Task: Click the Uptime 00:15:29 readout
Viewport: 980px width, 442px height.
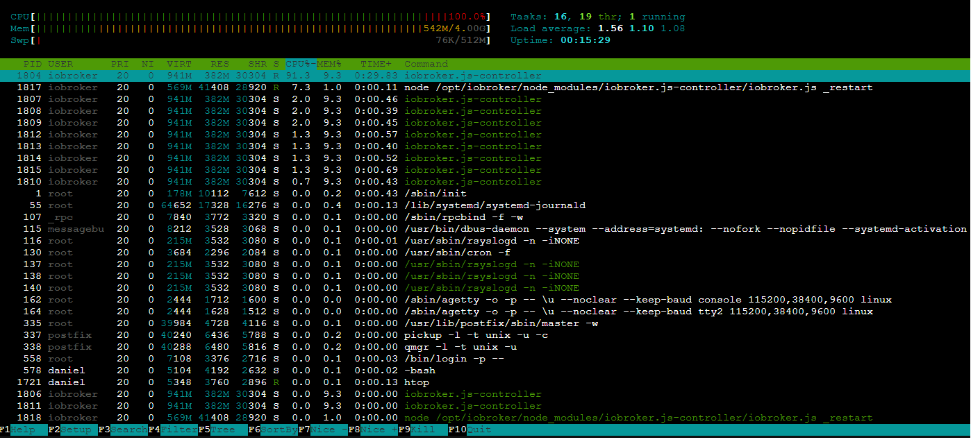Action: (x=560, y=40)
